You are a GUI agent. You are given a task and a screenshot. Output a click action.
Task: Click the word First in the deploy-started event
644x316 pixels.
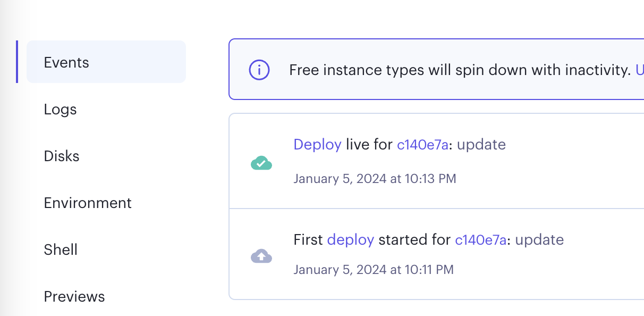[308, 240]
